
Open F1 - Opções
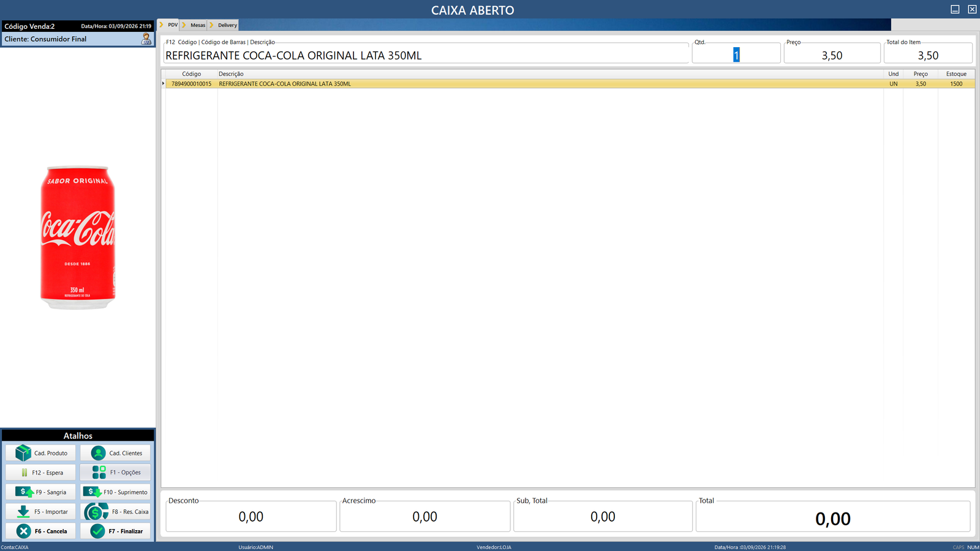pos(116,473)
